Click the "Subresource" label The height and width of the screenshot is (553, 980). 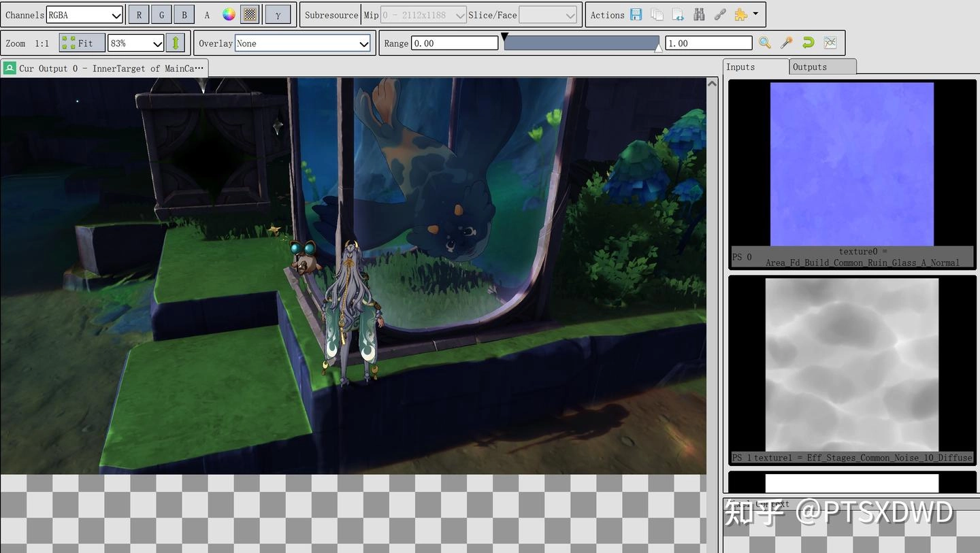(331, 15)
